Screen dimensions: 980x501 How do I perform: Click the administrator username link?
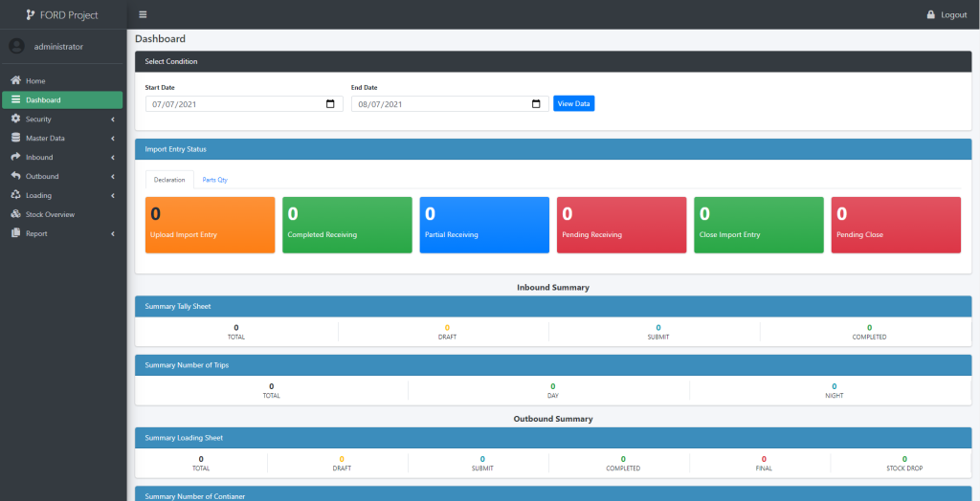pyautogui.click(x=58, y=47)
